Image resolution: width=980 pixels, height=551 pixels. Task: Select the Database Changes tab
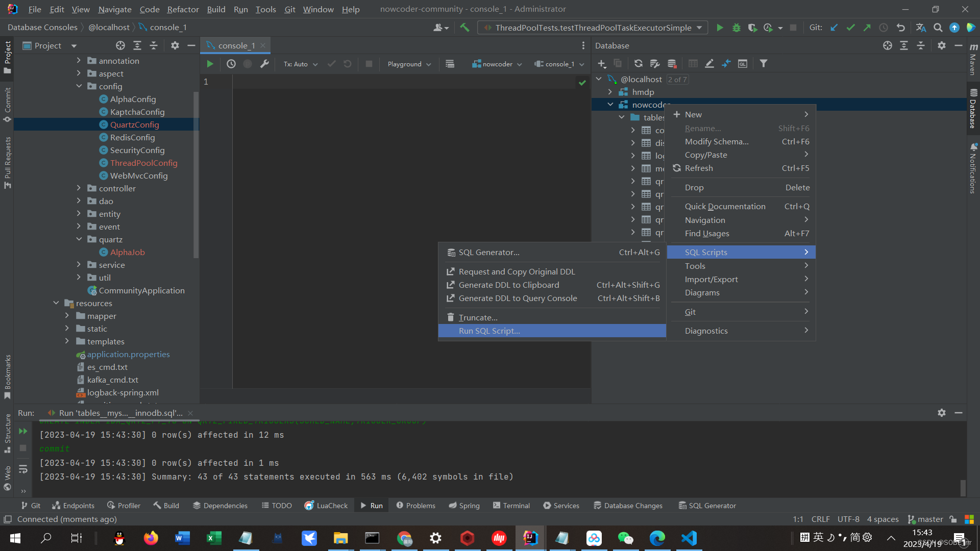628,505
